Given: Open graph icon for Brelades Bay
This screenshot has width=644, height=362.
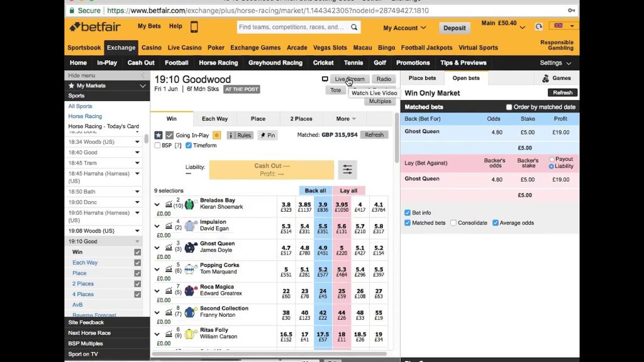Looking at the screenshot, I should [169, 204].
